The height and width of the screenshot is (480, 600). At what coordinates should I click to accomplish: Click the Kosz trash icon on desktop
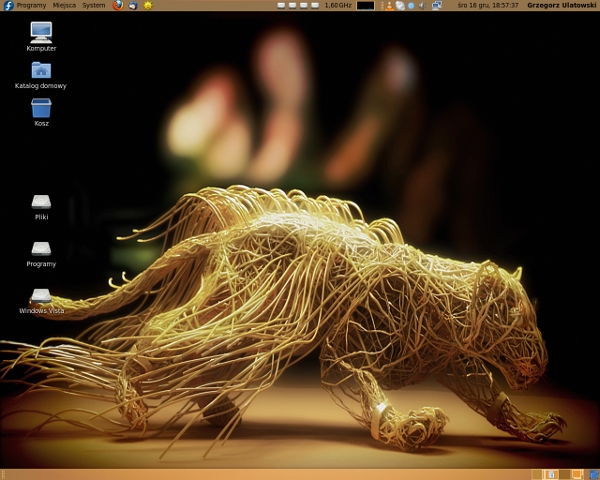41,107
